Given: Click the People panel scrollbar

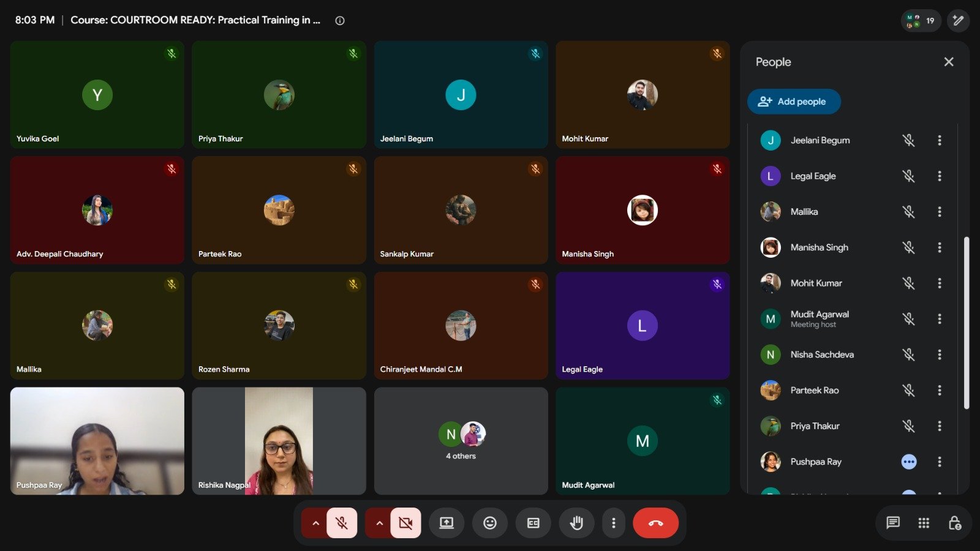Looking at the screenshot, I should (967, 323).
